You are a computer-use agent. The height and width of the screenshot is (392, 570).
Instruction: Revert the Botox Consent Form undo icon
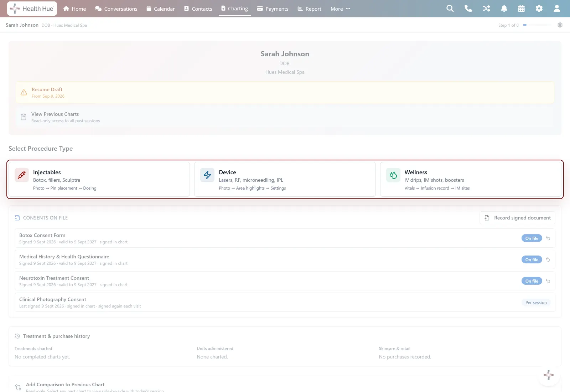coord(548,238)
